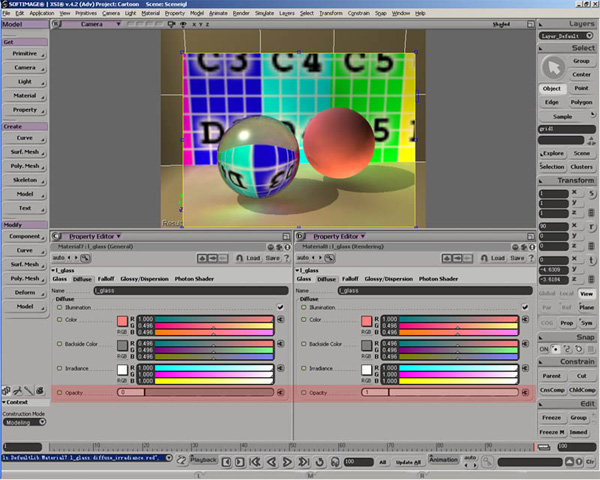
Task: Click left Color swatch
Action: coord(122,321)
